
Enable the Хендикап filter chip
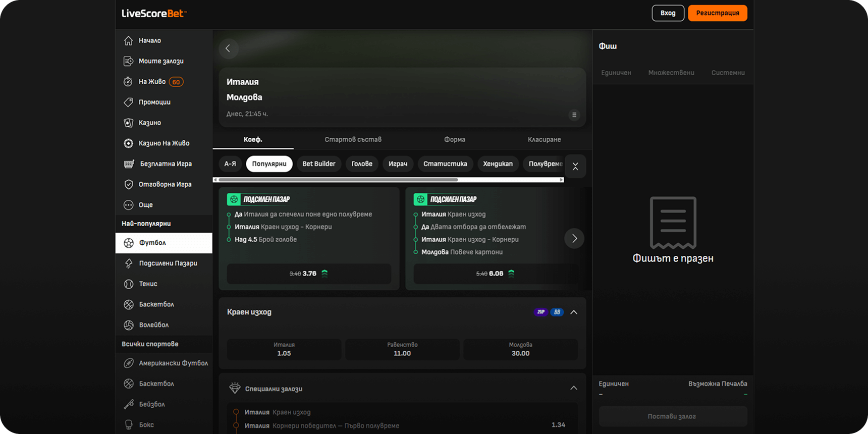coord(498,164)
